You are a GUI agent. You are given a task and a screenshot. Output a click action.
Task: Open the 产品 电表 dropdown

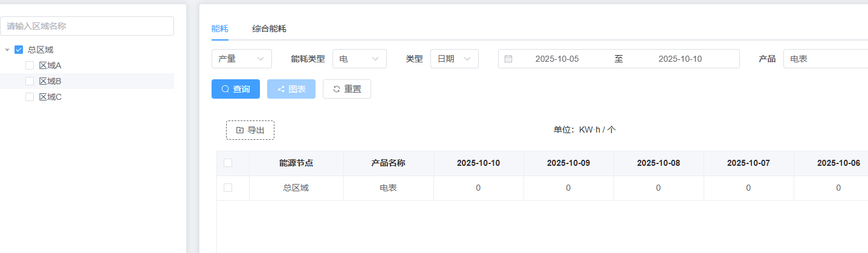pyautogui.click(x=826, y=59)
